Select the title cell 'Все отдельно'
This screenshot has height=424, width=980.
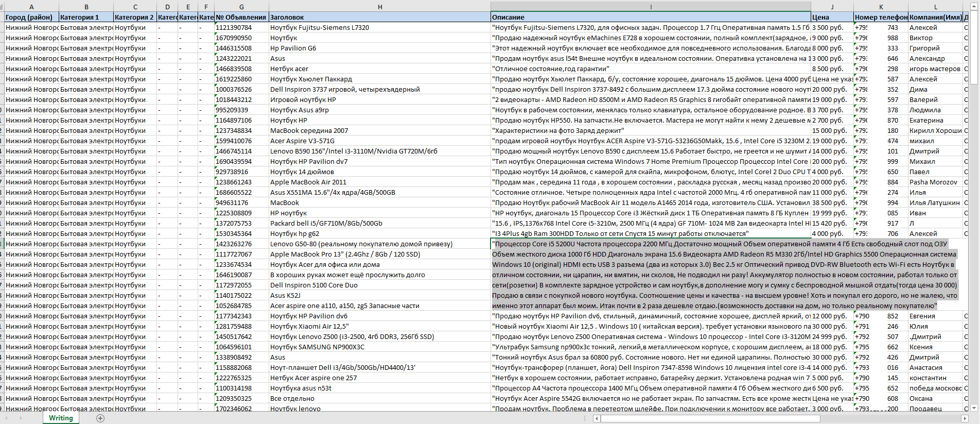pos(380,398)
